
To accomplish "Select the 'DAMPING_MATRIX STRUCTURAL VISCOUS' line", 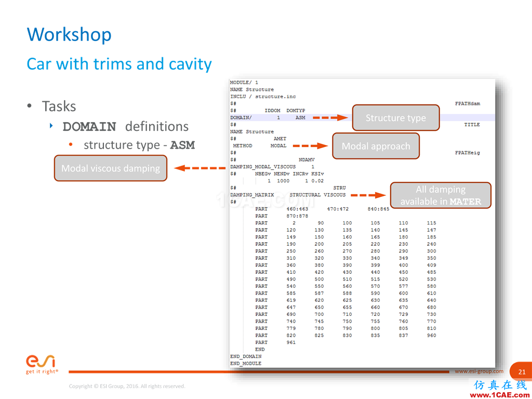I will pyautogui.click(x=288, y=195).
